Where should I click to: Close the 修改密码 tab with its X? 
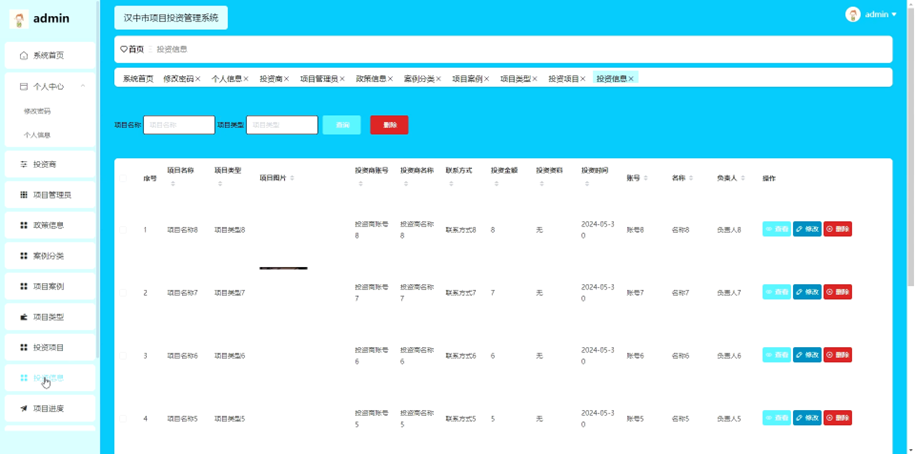(198, 79)
